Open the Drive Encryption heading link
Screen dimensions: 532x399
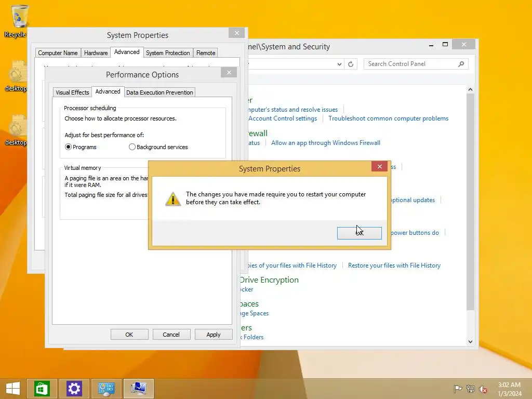[270, 280]
